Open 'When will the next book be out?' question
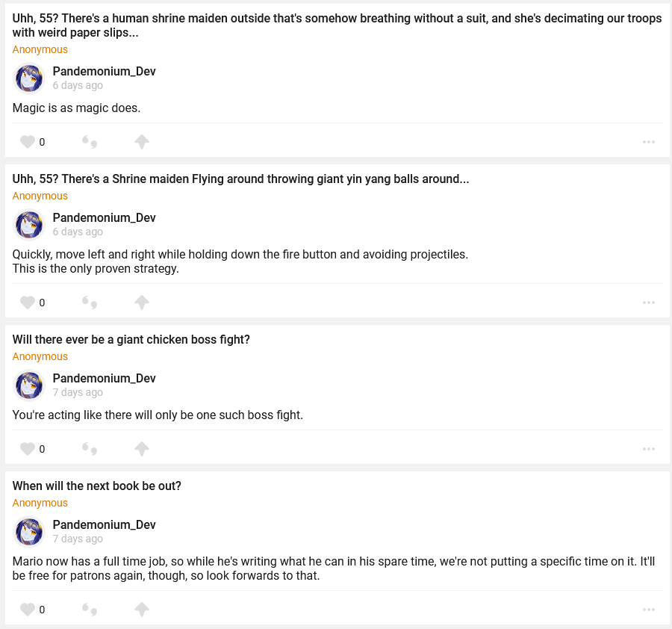This screenshot has width=672, height=629. (x=97, y=486)
